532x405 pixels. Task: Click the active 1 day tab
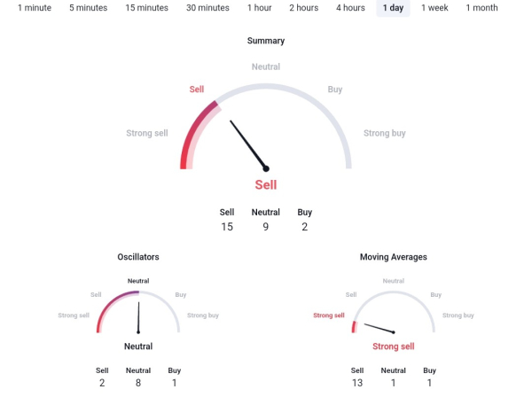click(393, 8)
